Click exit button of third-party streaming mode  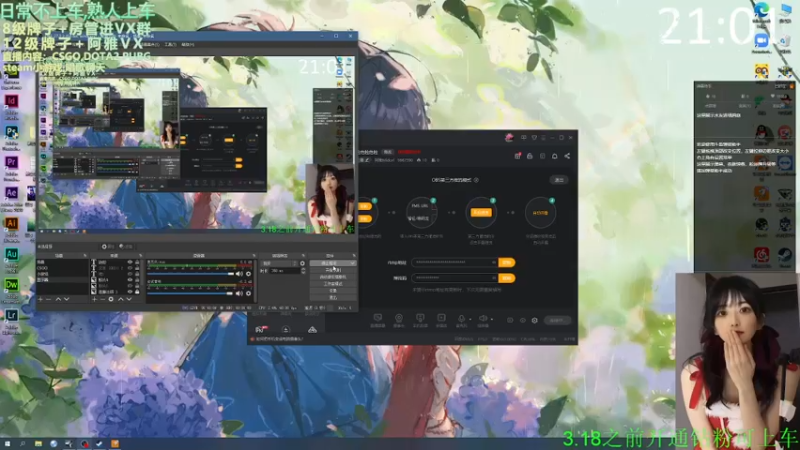559,180
